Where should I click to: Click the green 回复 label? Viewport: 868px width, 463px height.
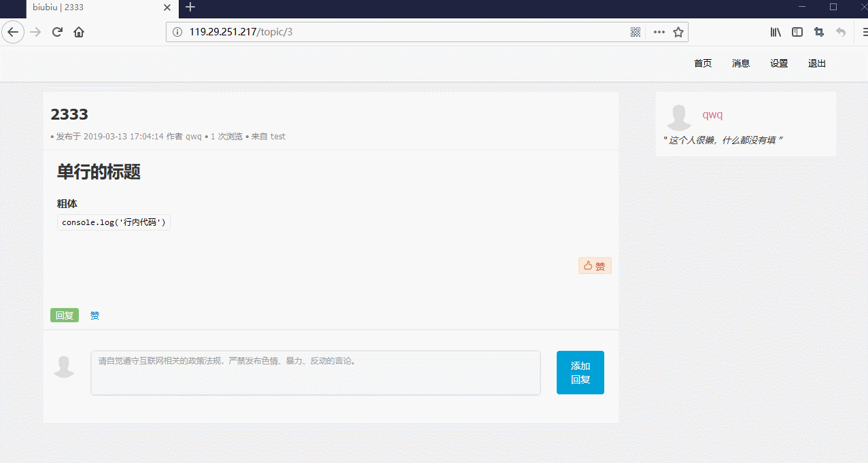point(65,315)
